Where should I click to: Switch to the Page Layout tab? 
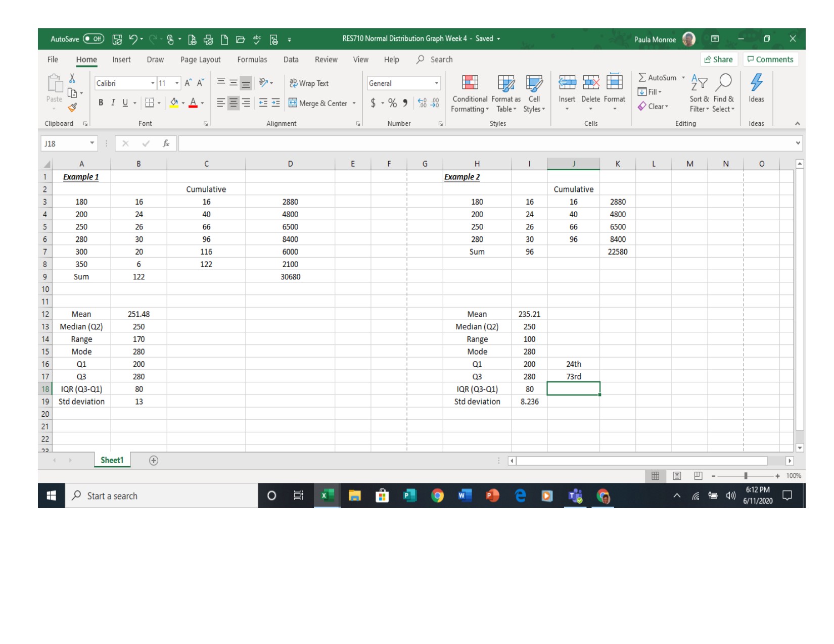tap(201, 60)
